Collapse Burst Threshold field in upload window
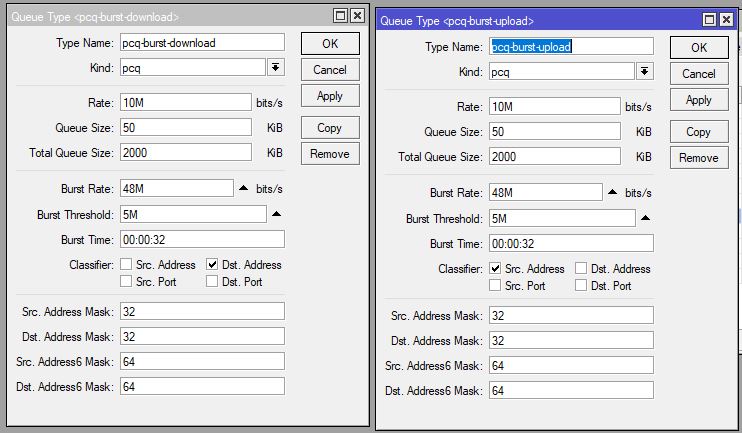 [x=645, y=218]
